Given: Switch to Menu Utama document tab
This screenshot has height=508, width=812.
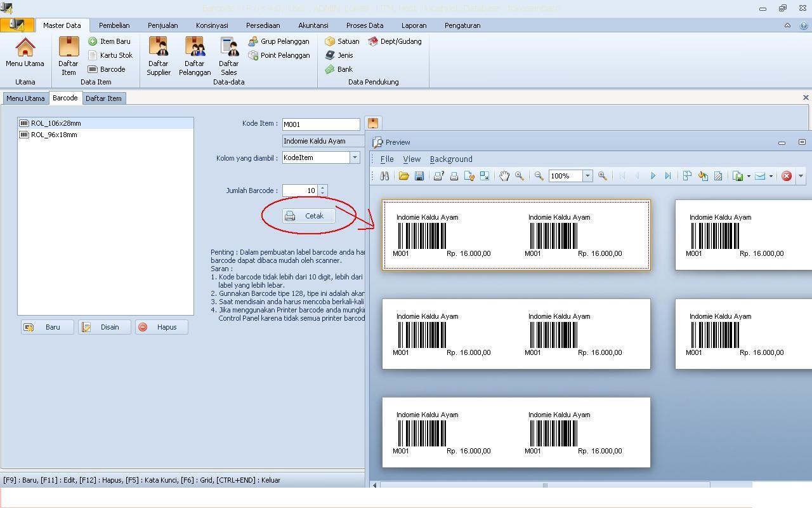Looking at the screenshot, I should pyautogui.click(x=25, y=98).
